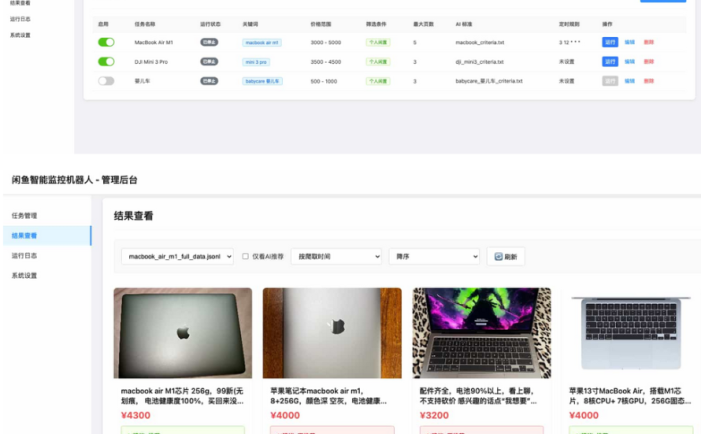701x434 pixels.
Task: Click the '3 12 * * *' schedule cell
Action: point(570,42)
